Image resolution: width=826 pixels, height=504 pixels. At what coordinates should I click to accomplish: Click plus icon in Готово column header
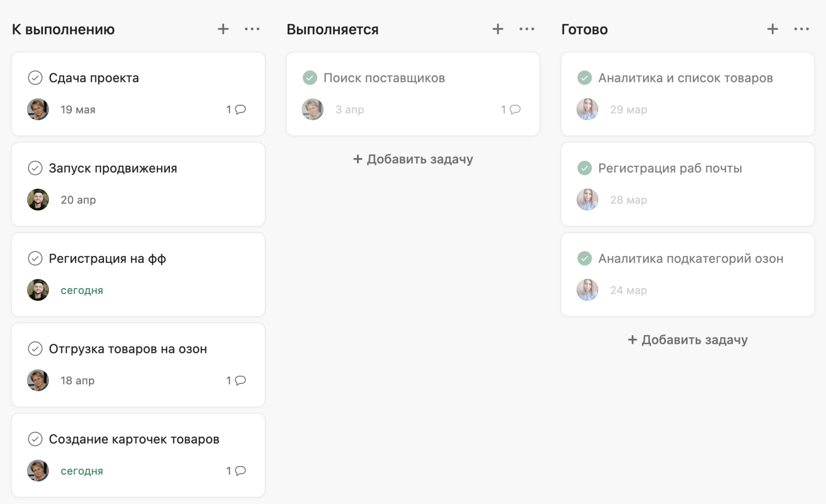click(x=772, y=30)
